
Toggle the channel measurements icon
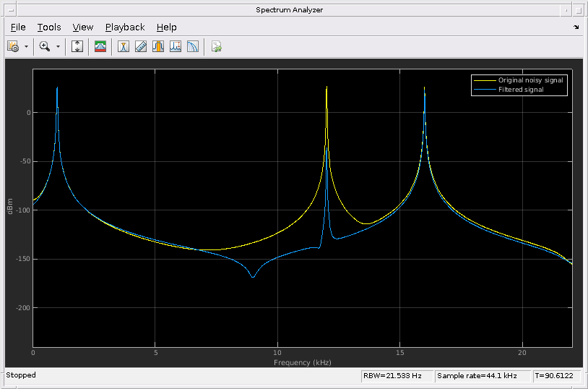click(x=158, y=46)
